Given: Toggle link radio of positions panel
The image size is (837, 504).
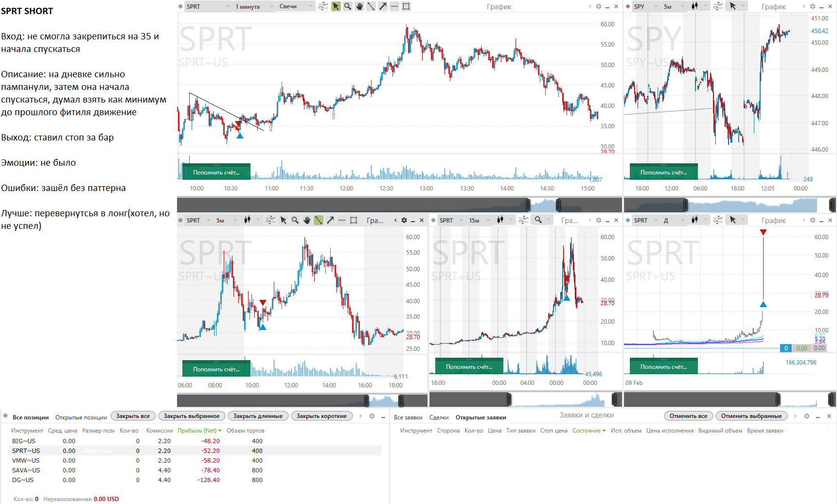Looking at the screenshot, I should [6, 416].
